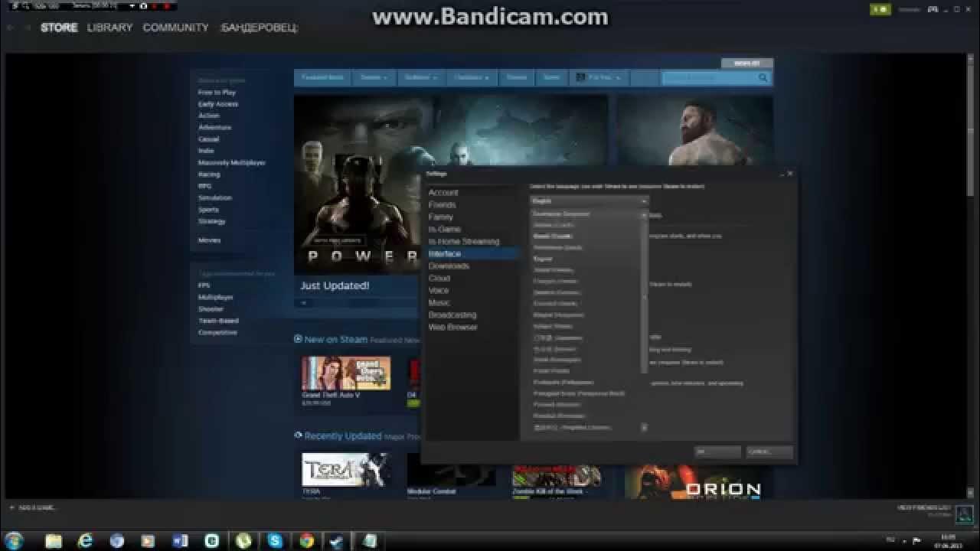Open Adventure genre link
The image size is (980, 551).
(214, 128)
